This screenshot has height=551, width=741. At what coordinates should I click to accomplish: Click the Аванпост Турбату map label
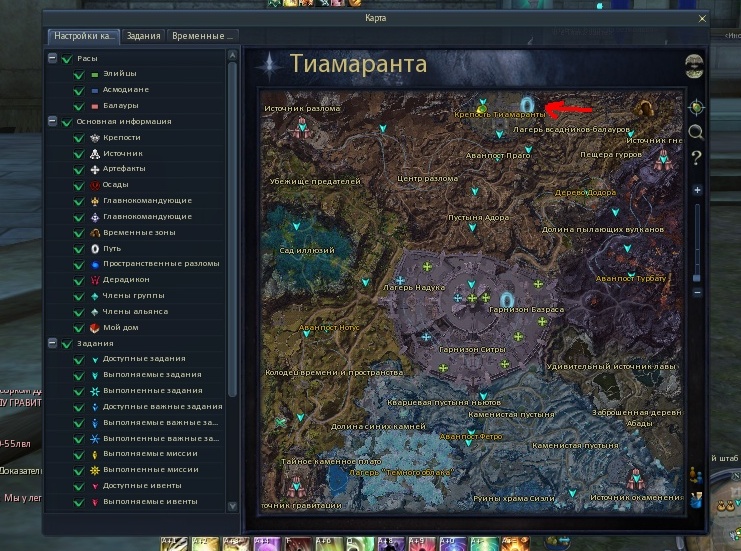click(x=630, y=279)
